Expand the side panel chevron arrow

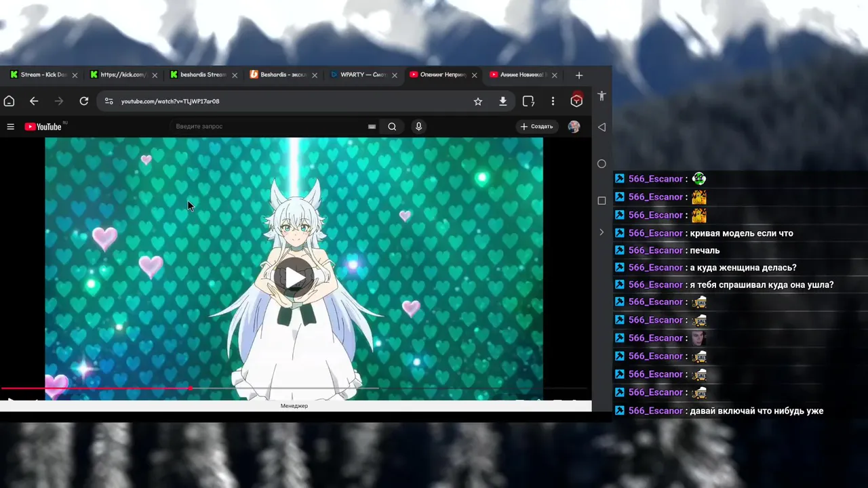601,232
